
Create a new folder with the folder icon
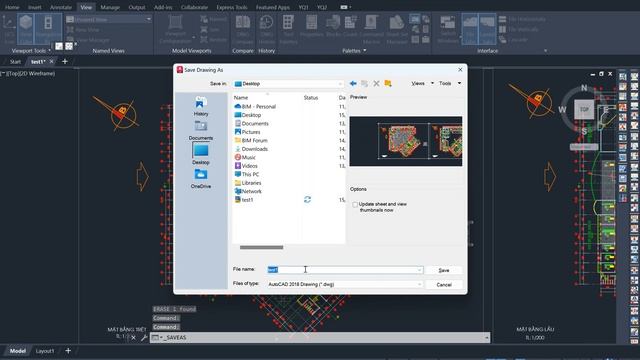pos(388,84)
